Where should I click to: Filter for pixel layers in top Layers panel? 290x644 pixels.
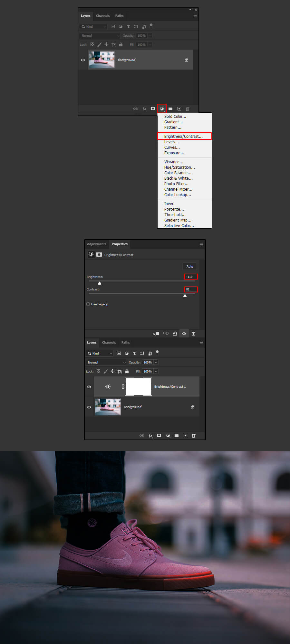pyautogui.click(x=113, y=27)
